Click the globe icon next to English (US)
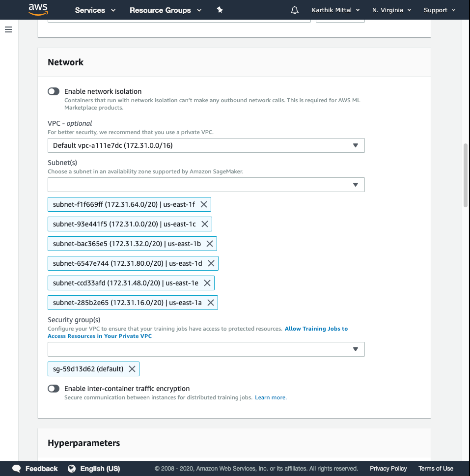 click(x=72, y=469)
